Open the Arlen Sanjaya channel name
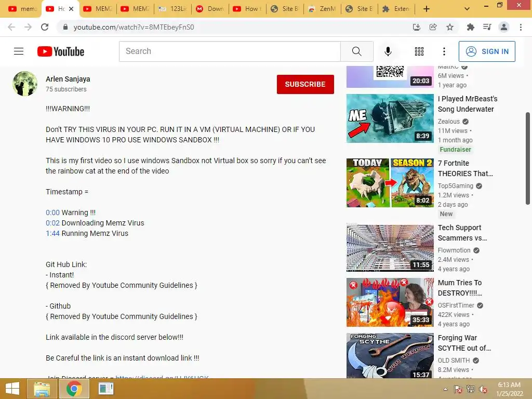Image resolution: width=532 pixels, height=399 pixels. 68,79
